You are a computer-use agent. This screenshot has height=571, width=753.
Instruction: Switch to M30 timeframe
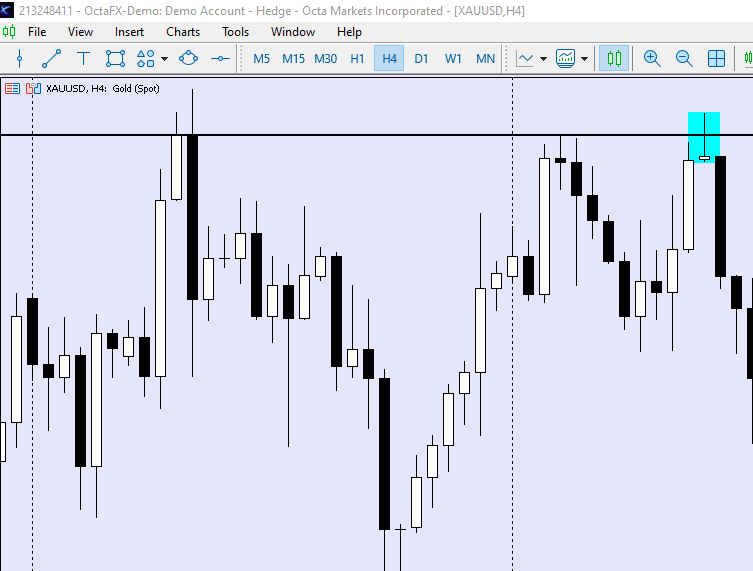326,59
